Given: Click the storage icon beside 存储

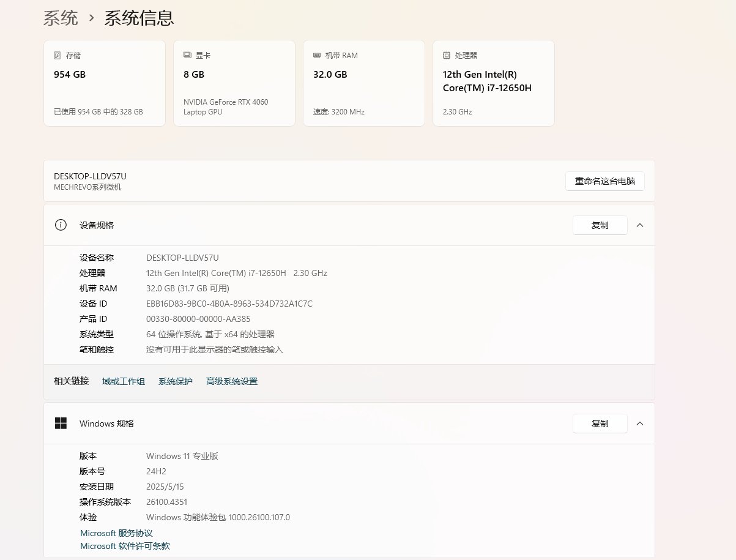Looking at the screenshot, I should pos(58,55).
